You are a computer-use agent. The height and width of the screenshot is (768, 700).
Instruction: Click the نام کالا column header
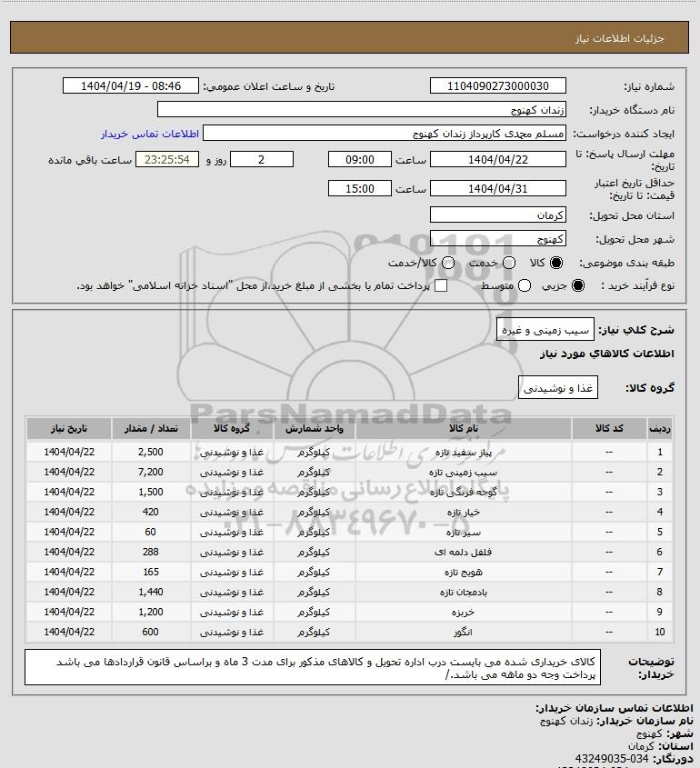pos(464,429)
